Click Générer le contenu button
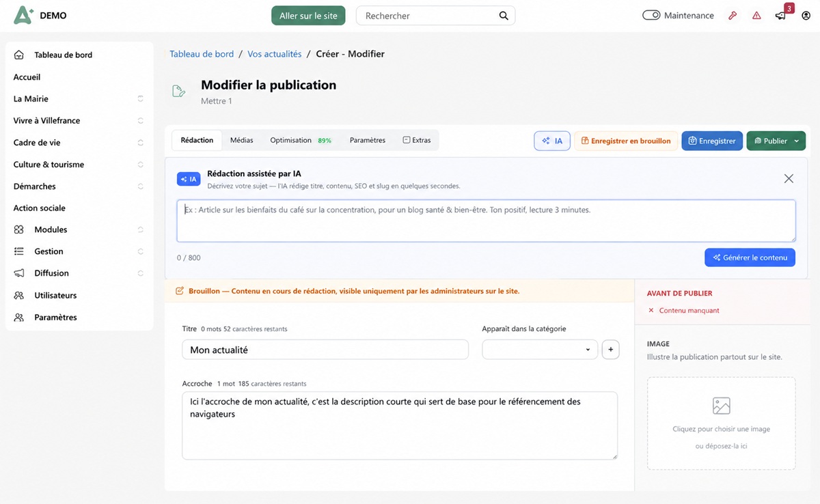This screenshot has width=820, height=504. [750, 257]
